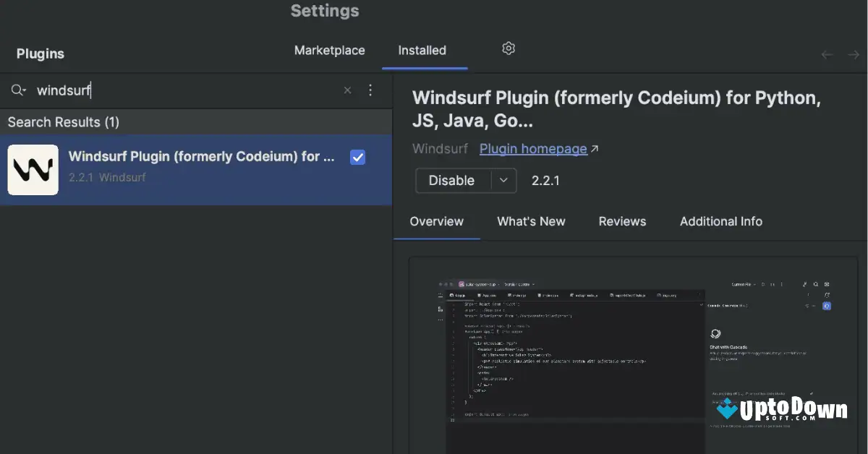Open the Additional Info tab
This screenshot has width=868, height=454.
point(720,222)
